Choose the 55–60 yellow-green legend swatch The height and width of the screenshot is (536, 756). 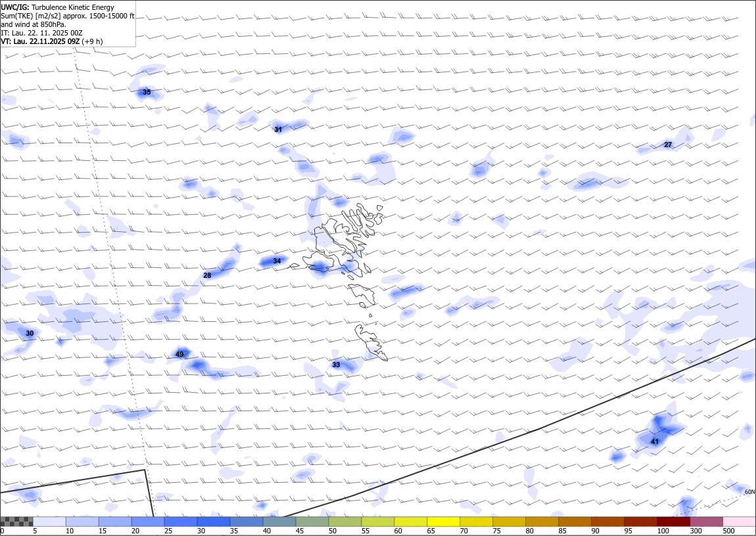[377, 522]
